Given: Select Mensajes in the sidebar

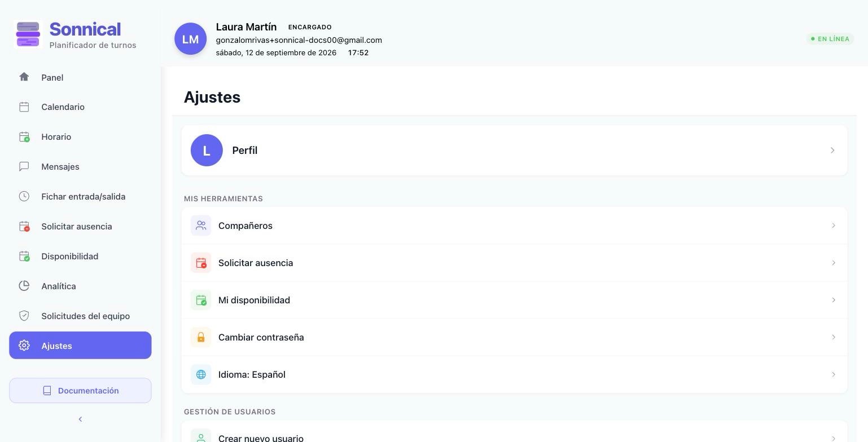Looking at the screenshot, I should point(80,166).
